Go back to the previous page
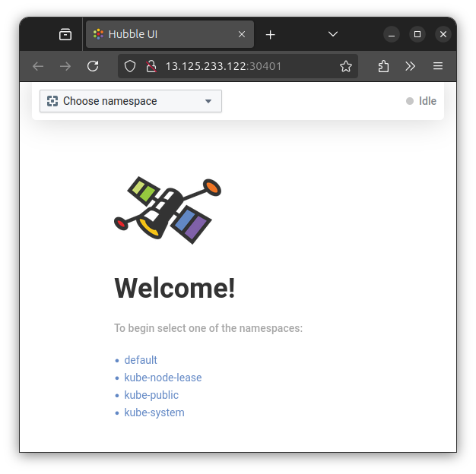Image resolution: width=476 pixels, height=474 pixels. [38, 66]
